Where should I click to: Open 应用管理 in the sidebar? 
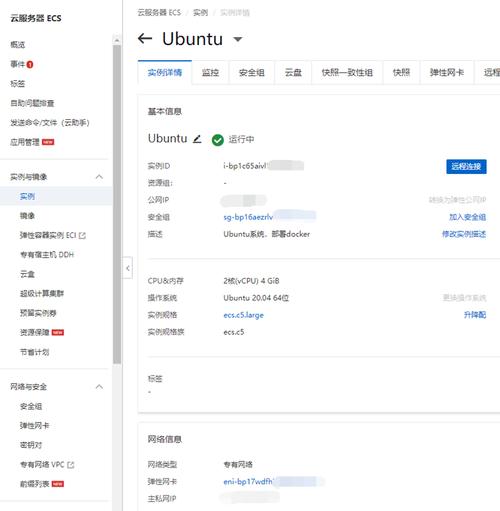tap(25, 142)
